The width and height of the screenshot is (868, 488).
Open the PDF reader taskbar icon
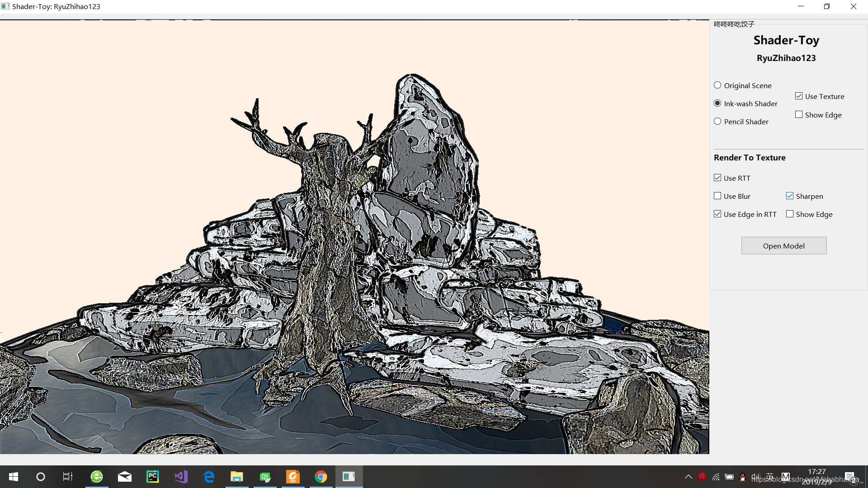click(x=293, y=477)
